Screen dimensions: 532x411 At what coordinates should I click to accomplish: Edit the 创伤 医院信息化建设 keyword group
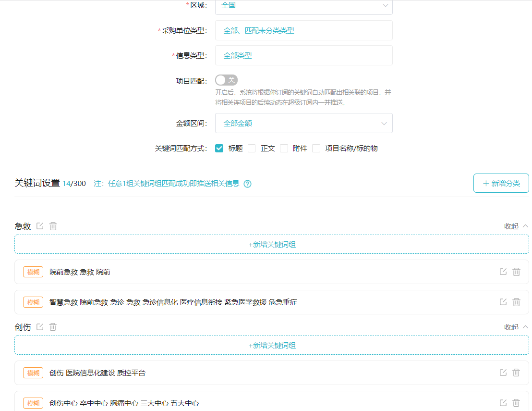503,373
